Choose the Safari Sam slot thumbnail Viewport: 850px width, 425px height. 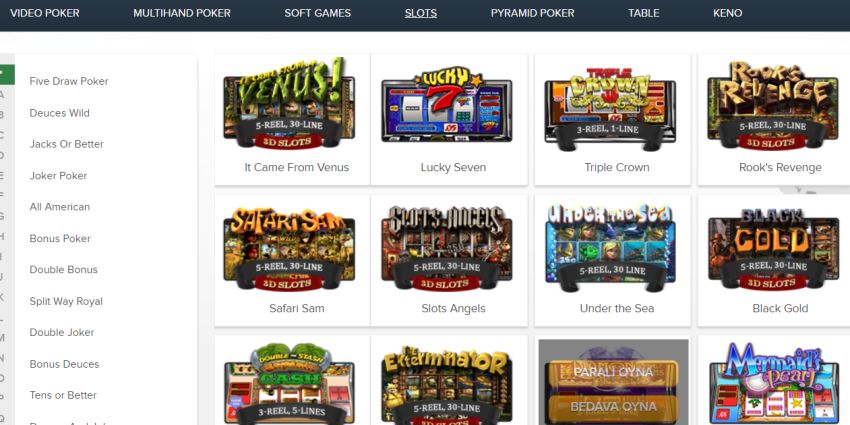[x=289, y=249]
